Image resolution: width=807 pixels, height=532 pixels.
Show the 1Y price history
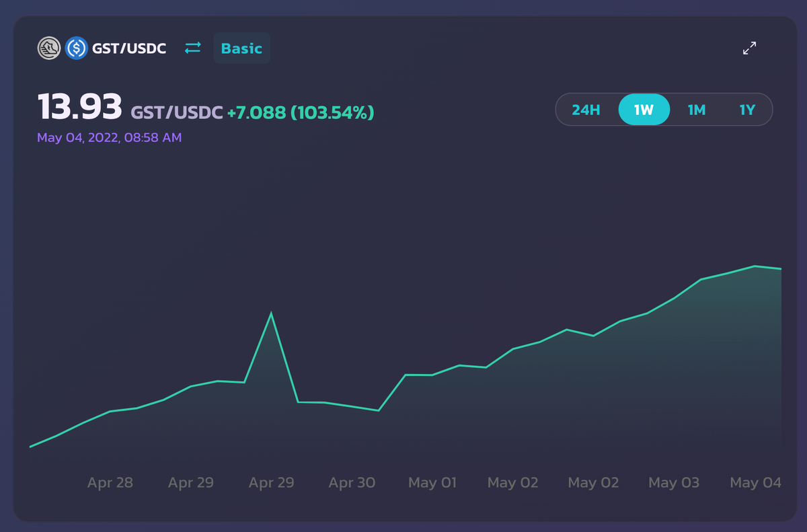747,110
